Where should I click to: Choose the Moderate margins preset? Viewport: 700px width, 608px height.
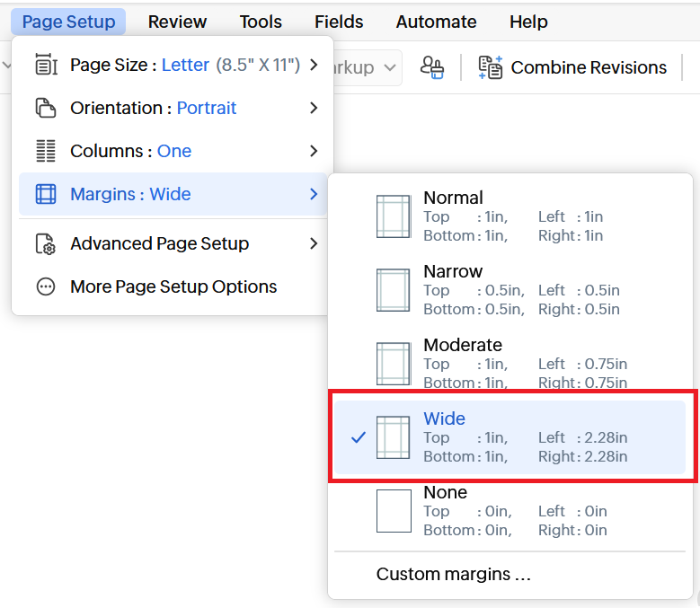click(x=509, y=364)
